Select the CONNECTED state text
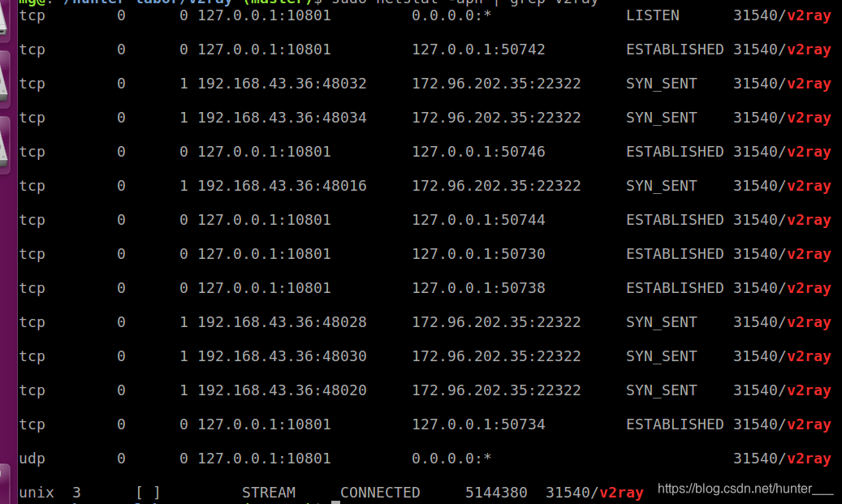 pyautogui.click(x=380, y=493)
